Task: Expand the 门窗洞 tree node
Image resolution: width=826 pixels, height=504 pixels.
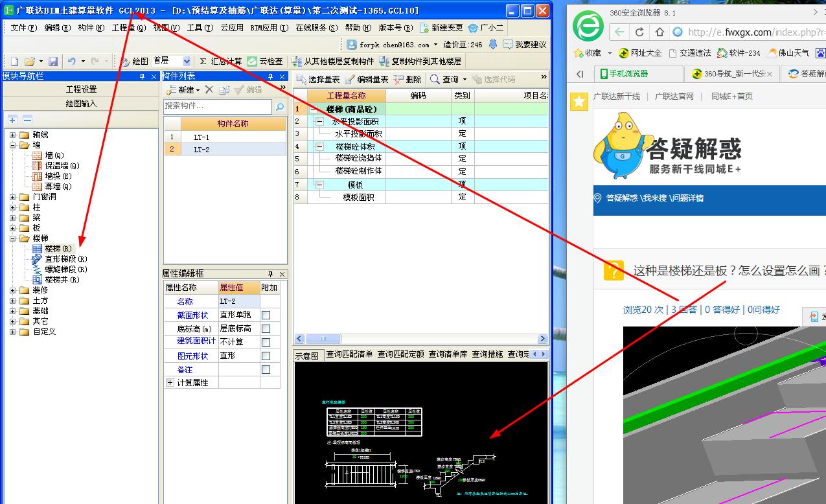Action: 13,197
